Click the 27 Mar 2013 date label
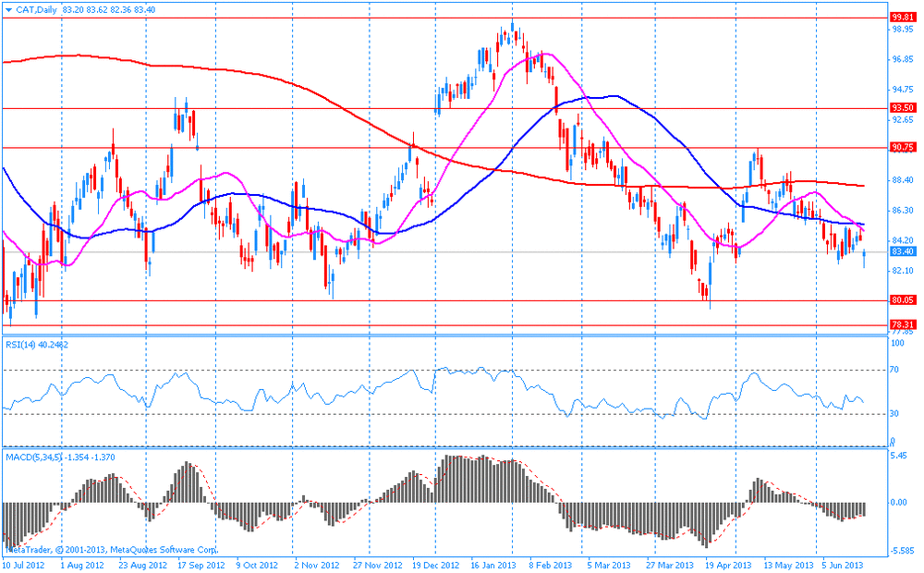The height and width of the screenshot is (573, 924). [x=669, y=566]
